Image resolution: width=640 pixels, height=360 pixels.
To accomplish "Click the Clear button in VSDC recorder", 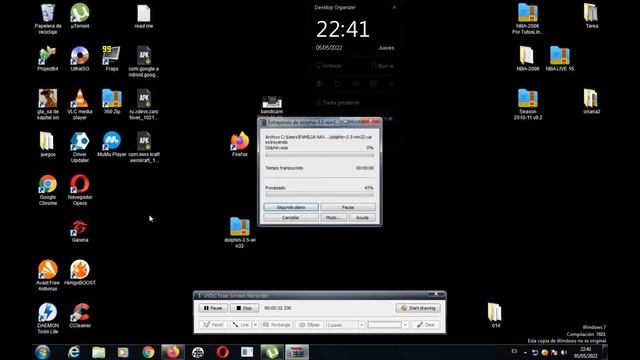I will tap(426, 324).
